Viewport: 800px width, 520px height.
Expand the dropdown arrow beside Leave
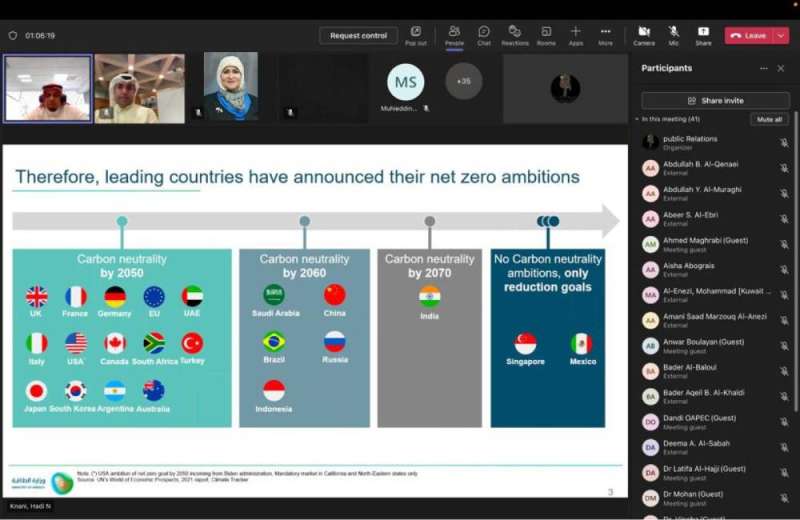point(781,35)
